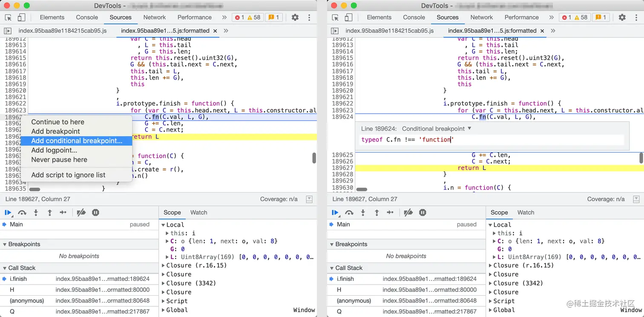Expand Script scope in right window
644x317 pixels.
[490, 301]
